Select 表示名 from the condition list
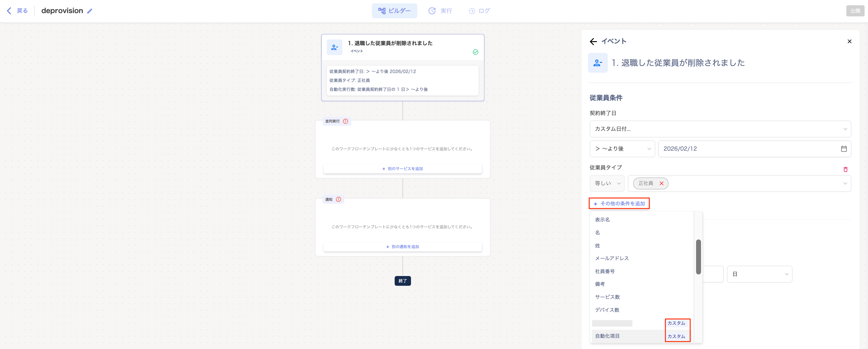868x349 pixels. [x=642, y=220]
